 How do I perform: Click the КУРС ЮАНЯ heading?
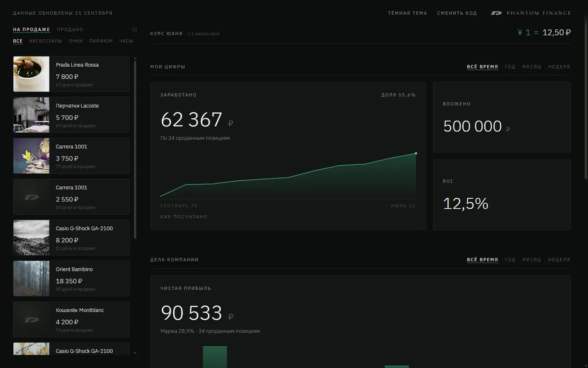point(166,34)
